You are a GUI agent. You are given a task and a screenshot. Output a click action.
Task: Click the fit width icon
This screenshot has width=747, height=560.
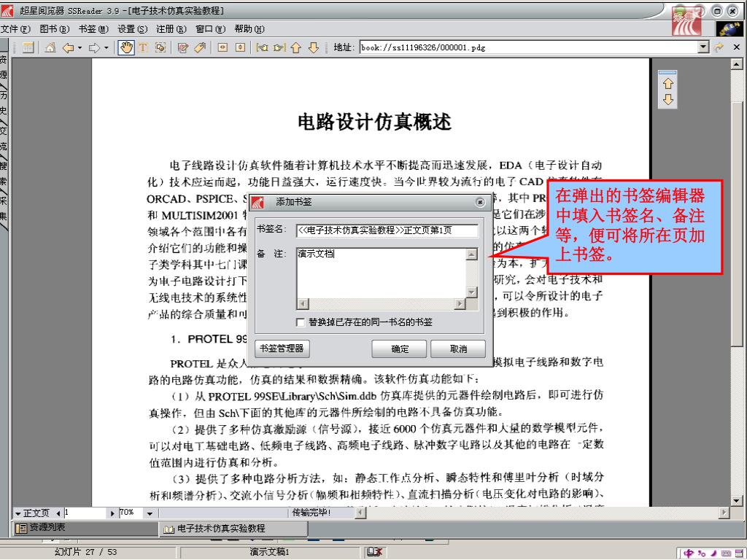point(222,47)
